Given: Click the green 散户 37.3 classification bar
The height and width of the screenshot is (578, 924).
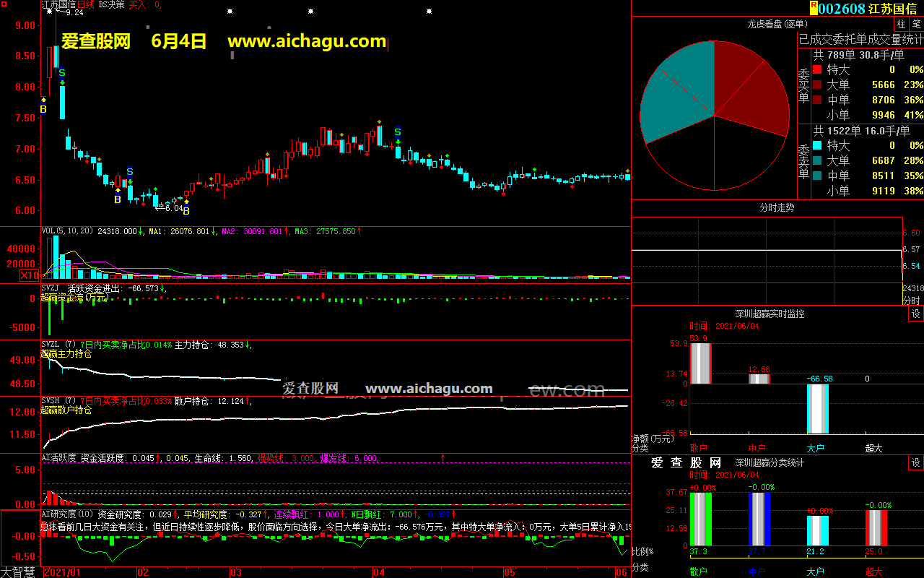Looking at the screenshot, I should coord(700,519).
